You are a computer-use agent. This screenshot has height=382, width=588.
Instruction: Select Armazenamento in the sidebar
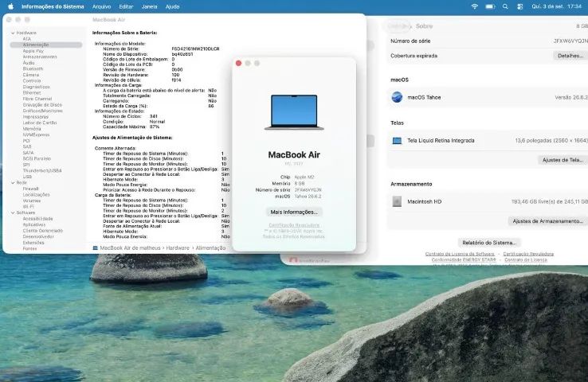[x=40, y=57]
